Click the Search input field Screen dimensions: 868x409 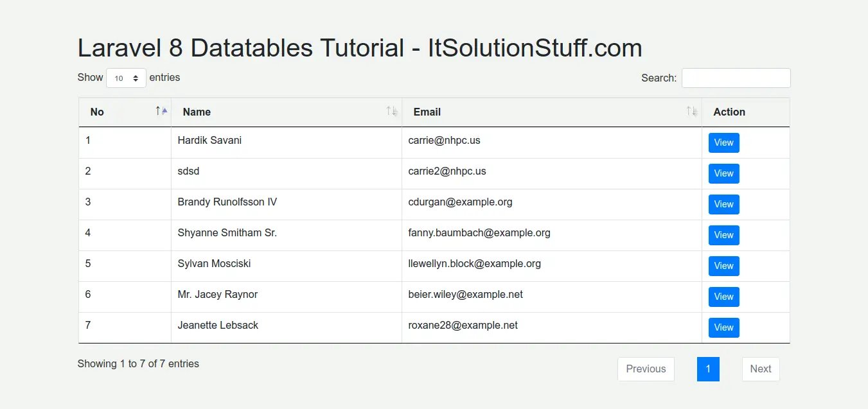click(x=736, y=78)
